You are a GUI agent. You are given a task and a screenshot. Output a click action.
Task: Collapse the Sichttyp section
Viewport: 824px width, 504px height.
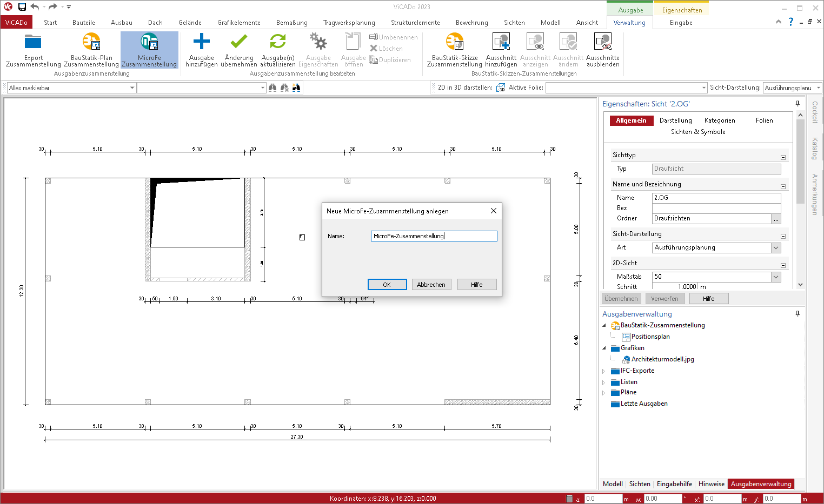[783, 157]
